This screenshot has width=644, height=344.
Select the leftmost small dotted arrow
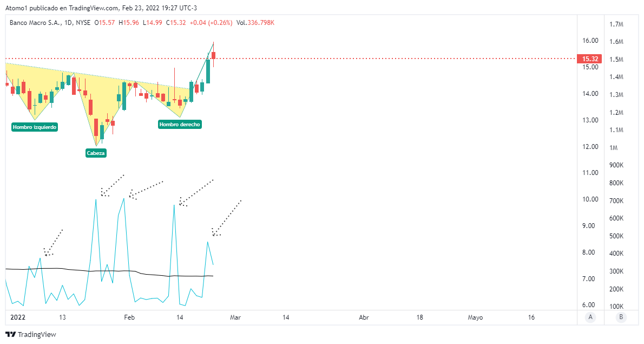pos(54,243)
